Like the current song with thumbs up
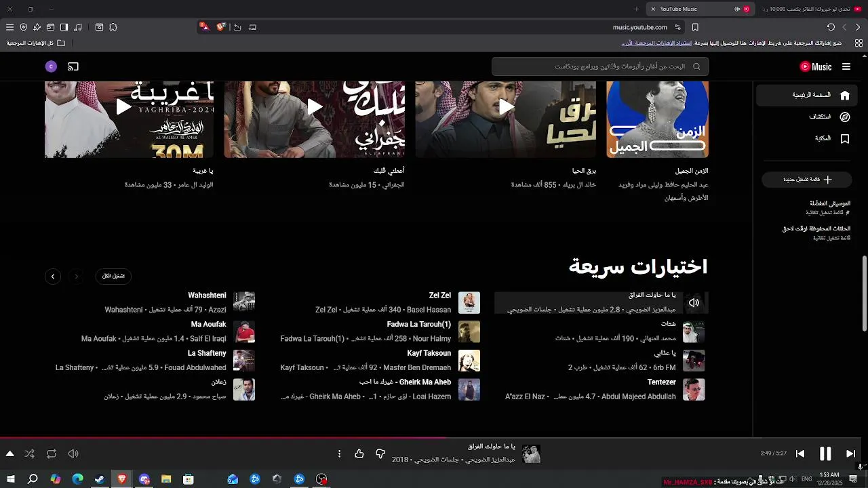Screen dimensions: 868x488 (x=359, y=453)
